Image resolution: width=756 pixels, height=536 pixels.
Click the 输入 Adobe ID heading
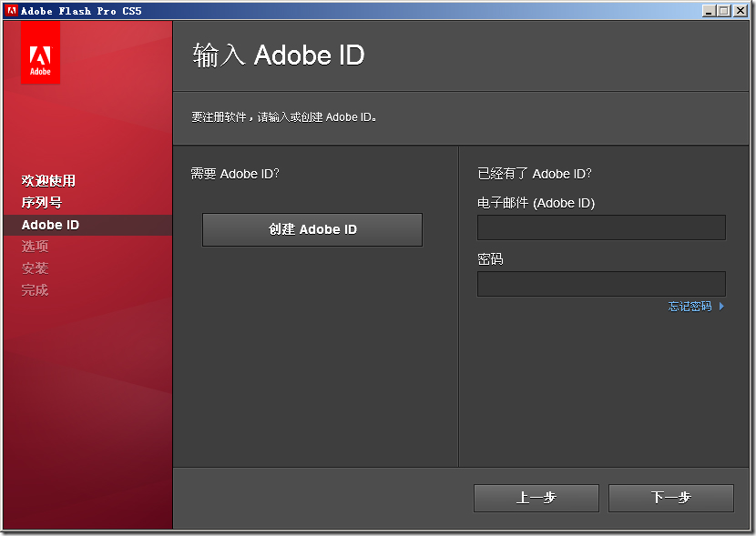click(x=278, y=55)
